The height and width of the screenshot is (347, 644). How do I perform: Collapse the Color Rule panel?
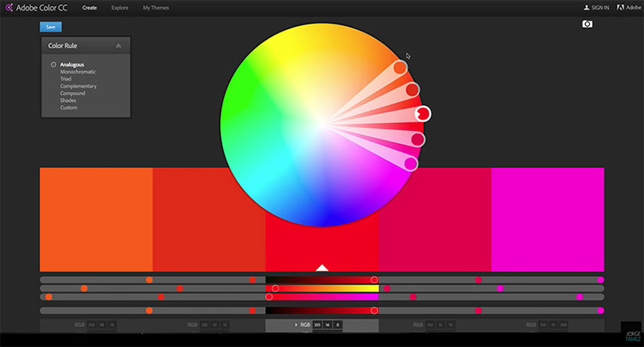[118, 46]
